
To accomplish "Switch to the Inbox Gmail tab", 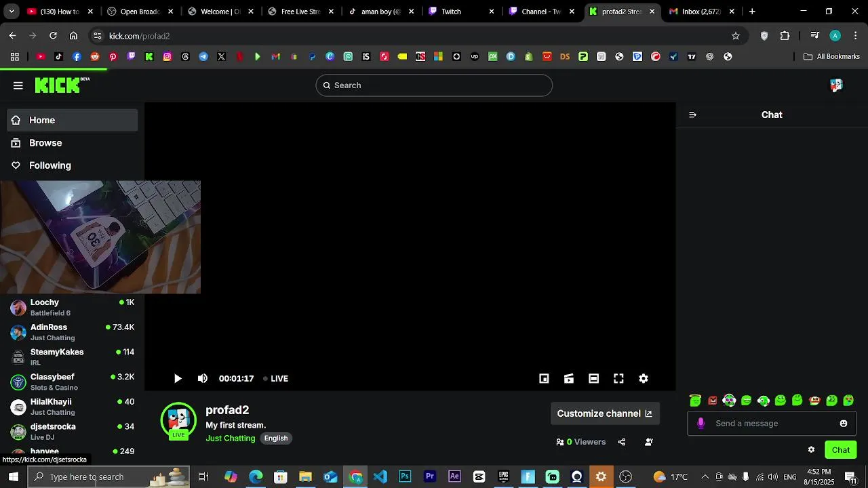I will tap(701, 12).
